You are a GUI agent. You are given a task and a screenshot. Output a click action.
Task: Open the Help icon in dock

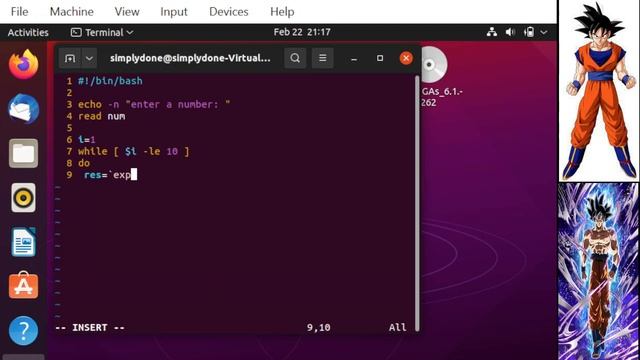[24, 330]
